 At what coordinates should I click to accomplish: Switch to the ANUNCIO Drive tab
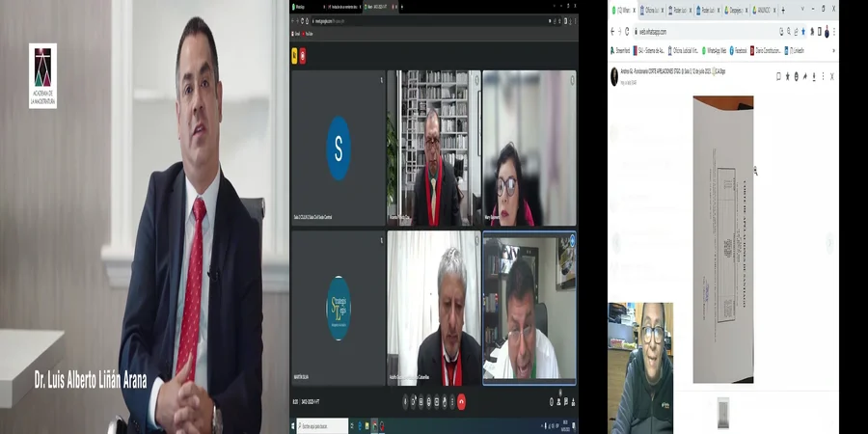point(765,10)
